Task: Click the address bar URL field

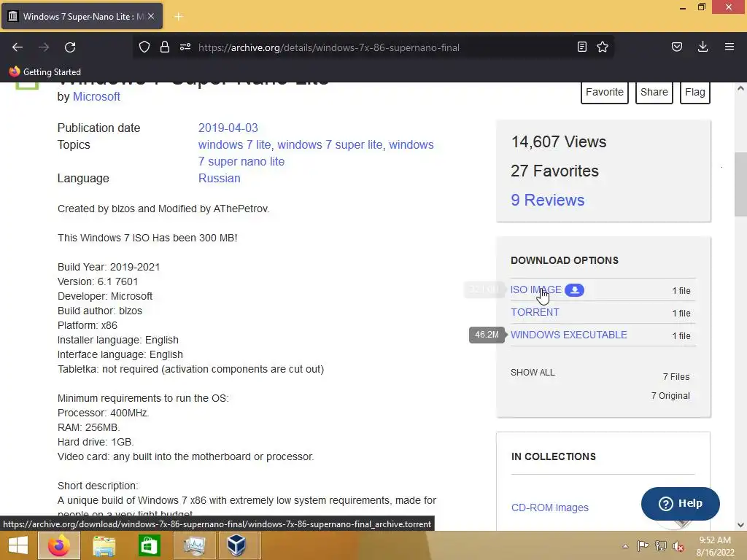Action: 329,47
